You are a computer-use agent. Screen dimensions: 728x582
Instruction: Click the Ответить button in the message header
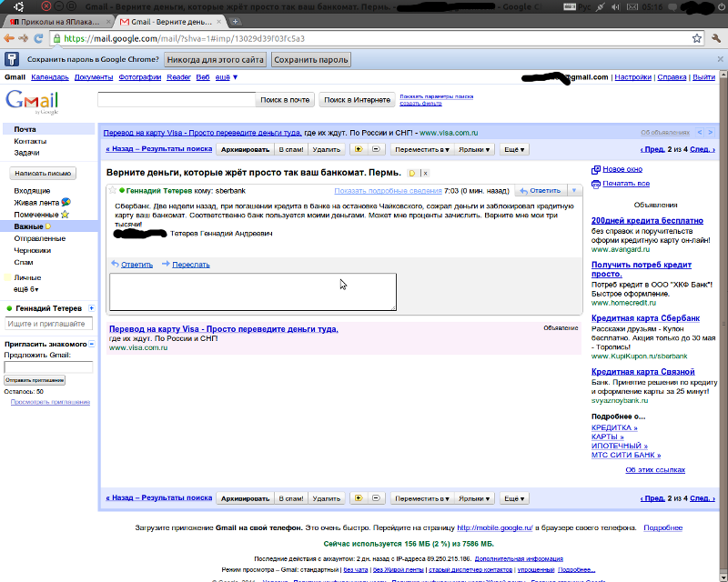[541, 190]
